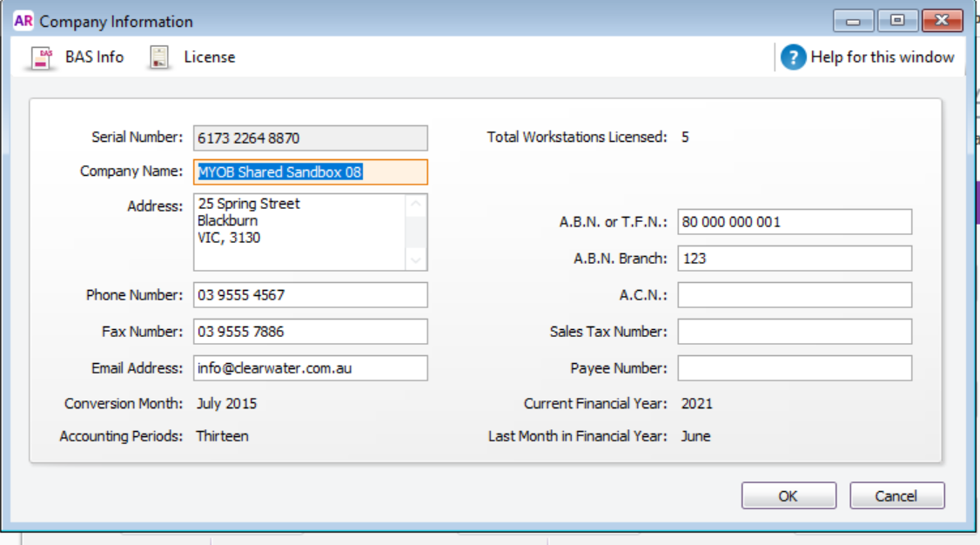
Task: Click the 'July 2015' conversion month value
Action: 227,404
